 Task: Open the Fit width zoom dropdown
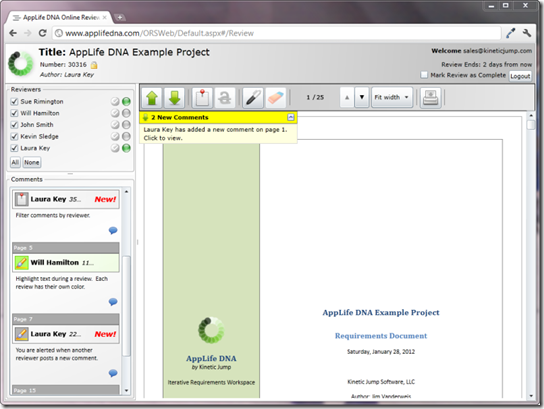point(392,97)
